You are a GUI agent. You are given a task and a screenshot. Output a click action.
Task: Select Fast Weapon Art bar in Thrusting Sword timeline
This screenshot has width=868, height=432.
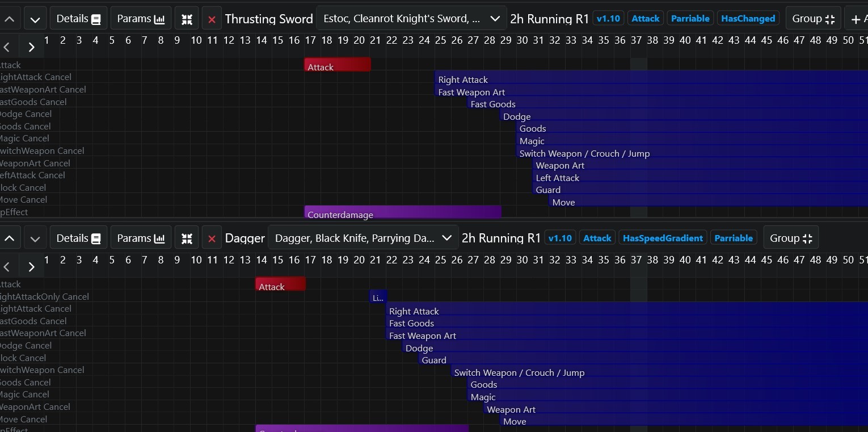coord(651,90)
